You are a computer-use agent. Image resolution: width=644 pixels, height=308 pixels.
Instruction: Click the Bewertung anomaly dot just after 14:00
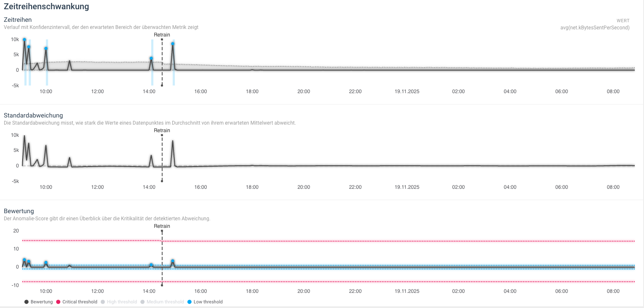pyautogui.click(x=151, y=265)
